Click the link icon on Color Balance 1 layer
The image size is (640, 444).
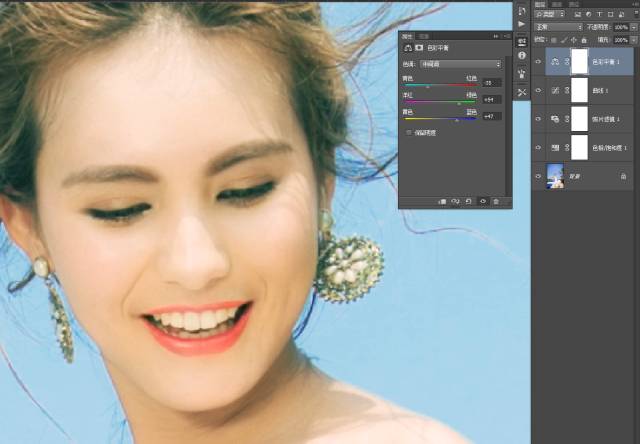[x=567, y=62]
